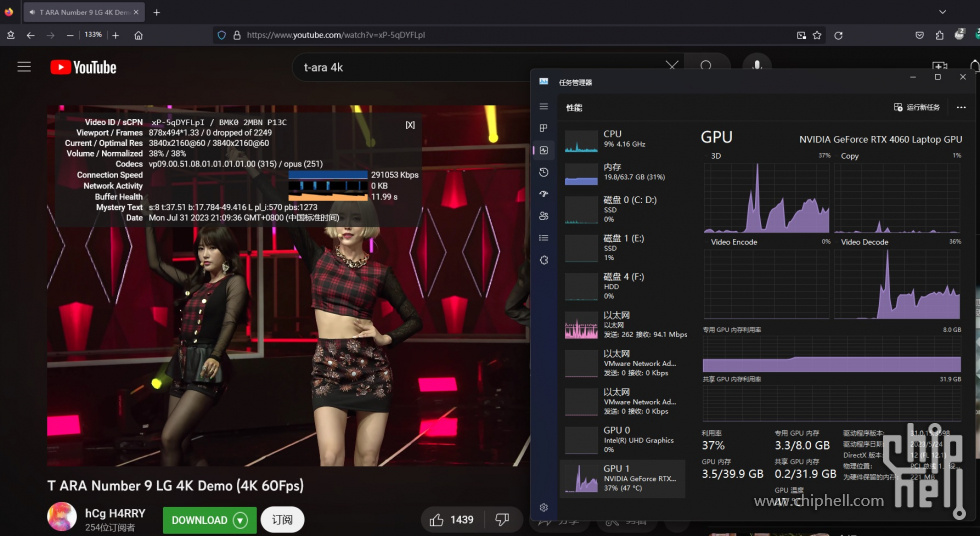The image size is (980, 536).
Task: Open hCg H4RRY channel avatar
Action: pyautogui.click(x=62, y=517)
